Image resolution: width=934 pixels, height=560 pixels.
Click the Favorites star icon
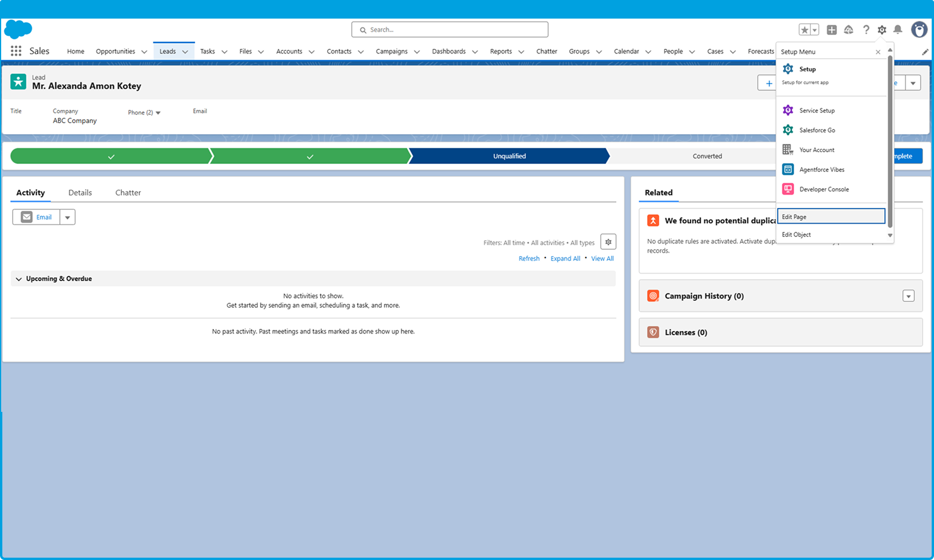coord(804,30)
